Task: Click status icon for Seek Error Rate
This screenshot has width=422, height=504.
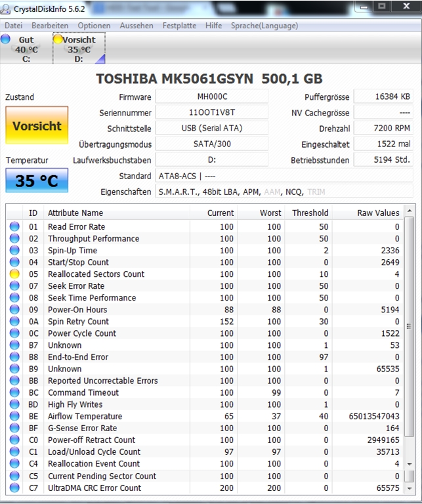Action: [14, 285]
